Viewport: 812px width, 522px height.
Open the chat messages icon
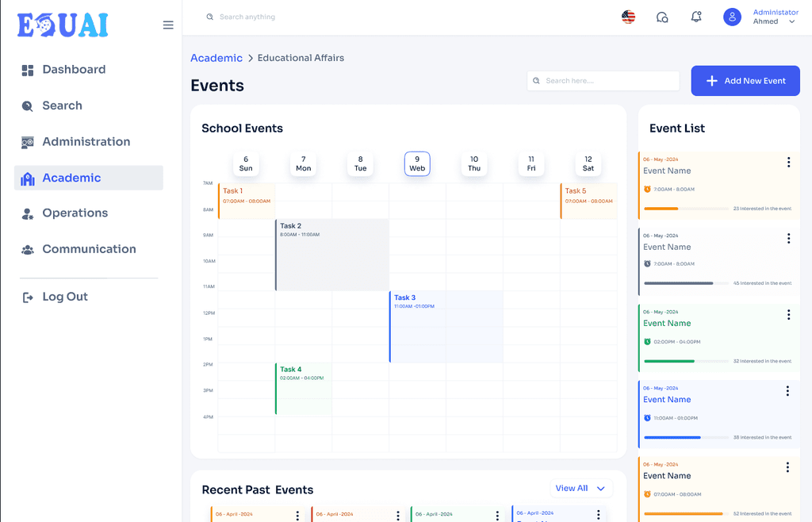click(x=662, y=17)
